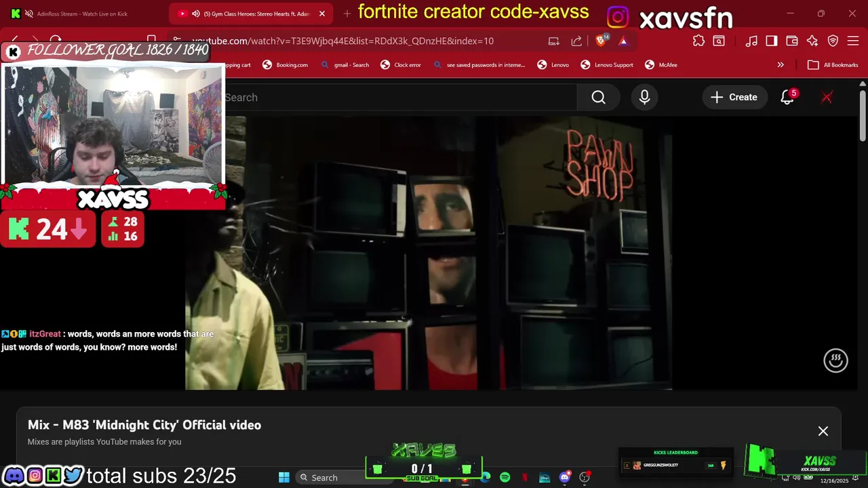Click the round icon beside the video

835,360
